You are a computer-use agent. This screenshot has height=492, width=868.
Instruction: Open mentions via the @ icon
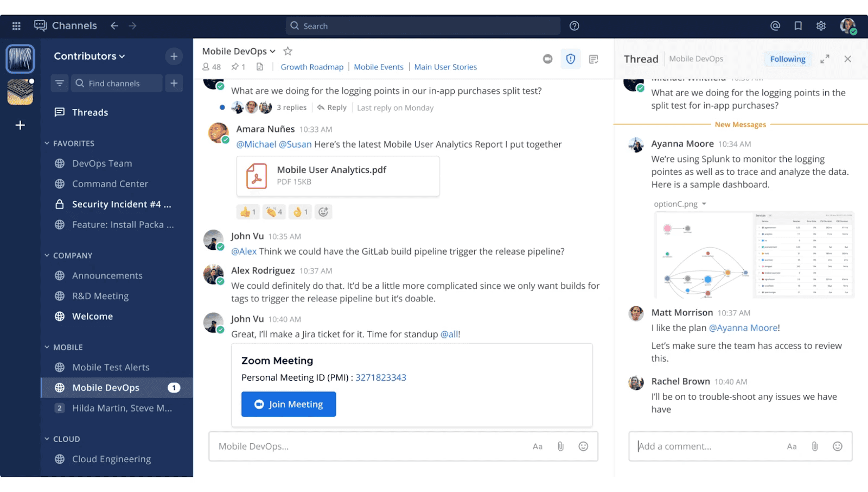[x=775, y=26]
